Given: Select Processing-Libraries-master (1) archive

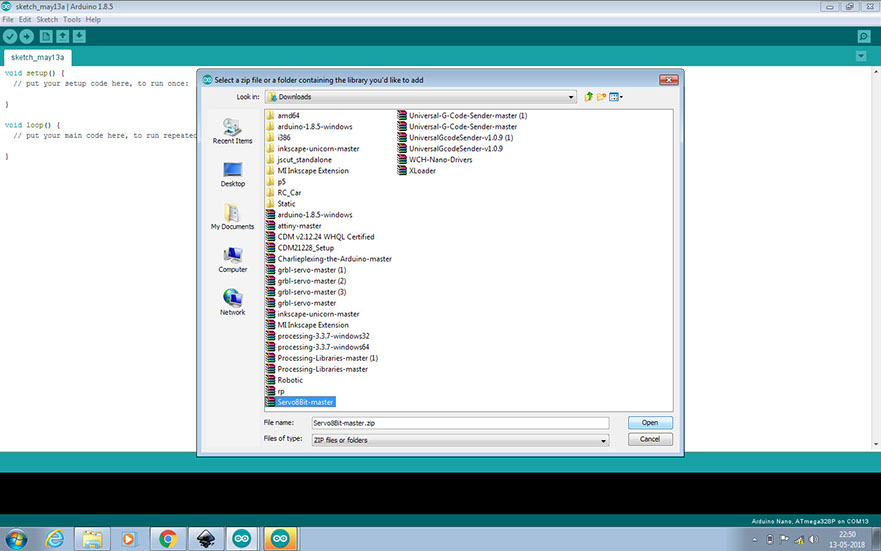Looking at the screenshot, I should coord(322,358).
